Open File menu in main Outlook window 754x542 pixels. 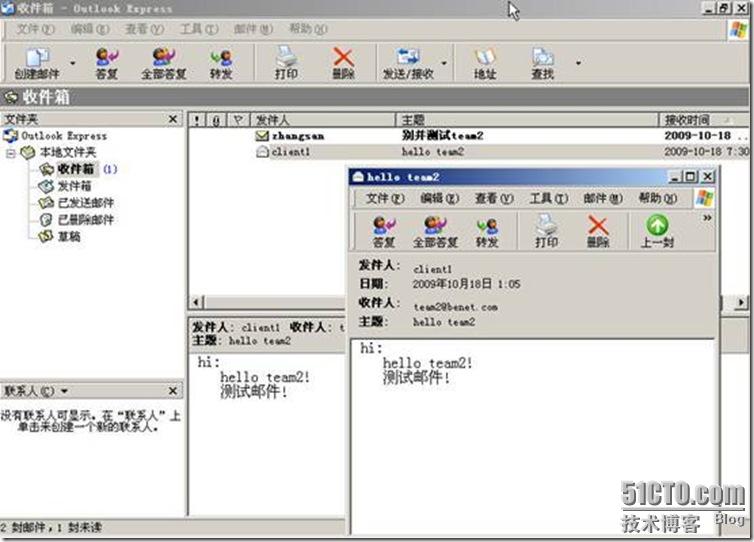tap(35, 29)
